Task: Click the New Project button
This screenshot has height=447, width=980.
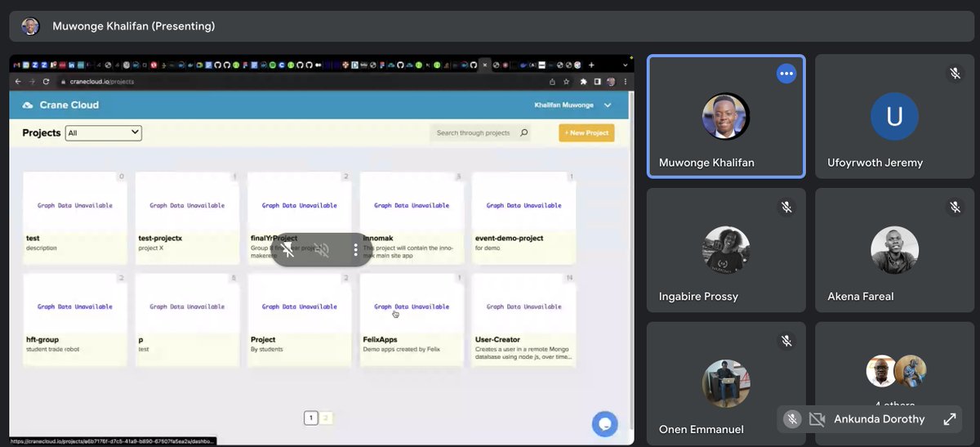Action: pyautogui.click(x=586, y=132)
